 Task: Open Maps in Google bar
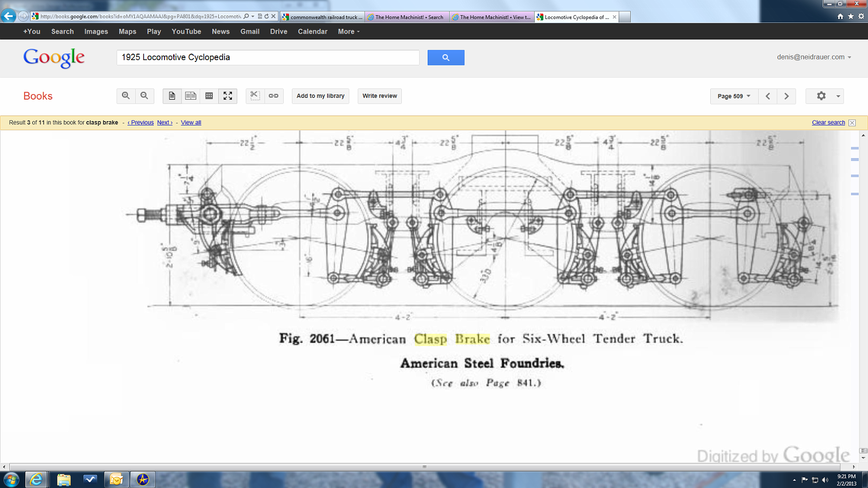[x=127, y=31]
